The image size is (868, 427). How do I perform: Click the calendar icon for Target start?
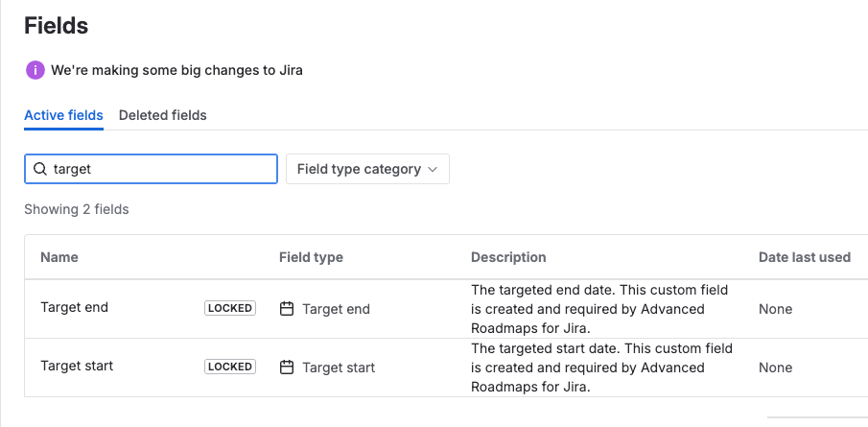tap(287, 368)
